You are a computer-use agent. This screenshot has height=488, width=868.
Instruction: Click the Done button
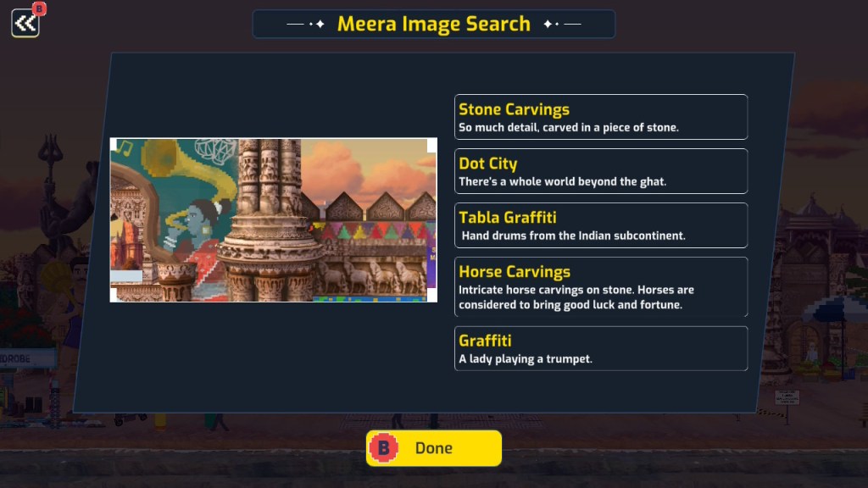tap(433, 447)
